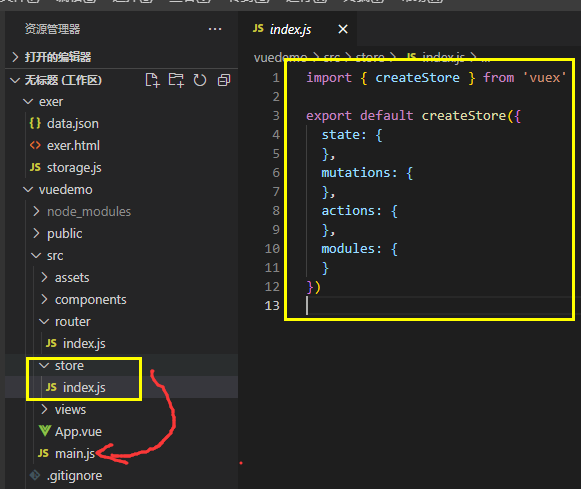Click the JS icon beside main.js
This screenshot has width=581, height=489.
coord(43,453)
